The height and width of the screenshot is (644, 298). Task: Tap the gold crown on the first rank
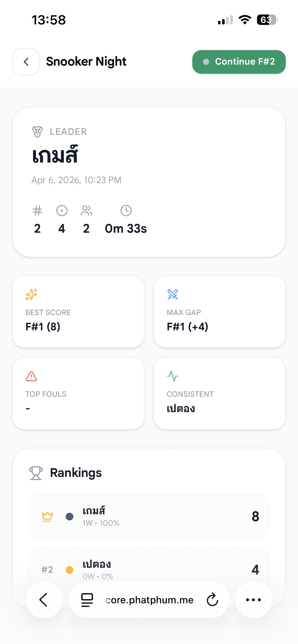(47, 516)
